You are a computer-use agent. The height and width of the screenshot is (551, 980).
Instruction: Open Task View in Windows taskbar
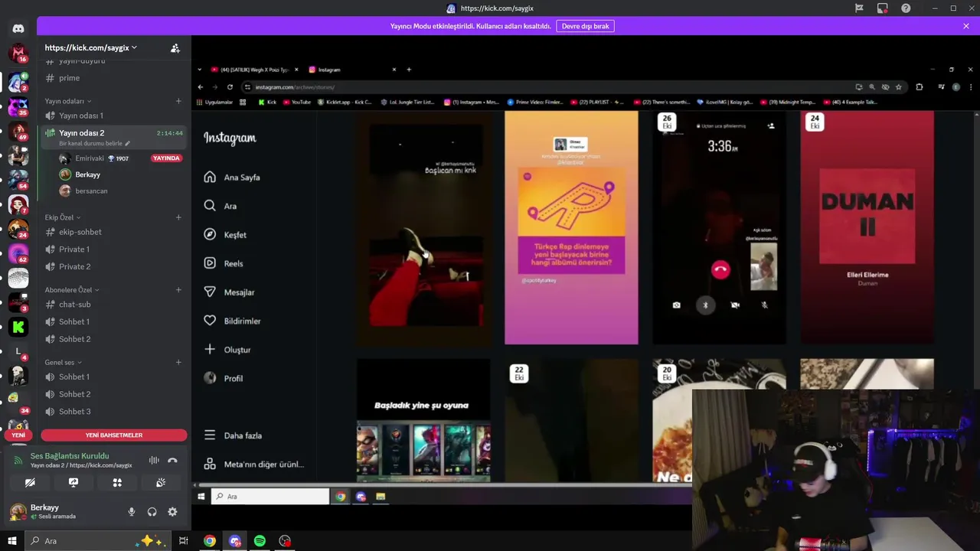(184, 541)
